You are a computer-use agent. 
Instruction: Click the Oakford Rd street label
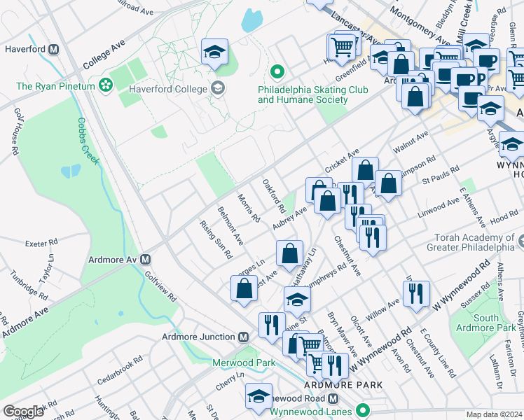click(x=275, y=196)
